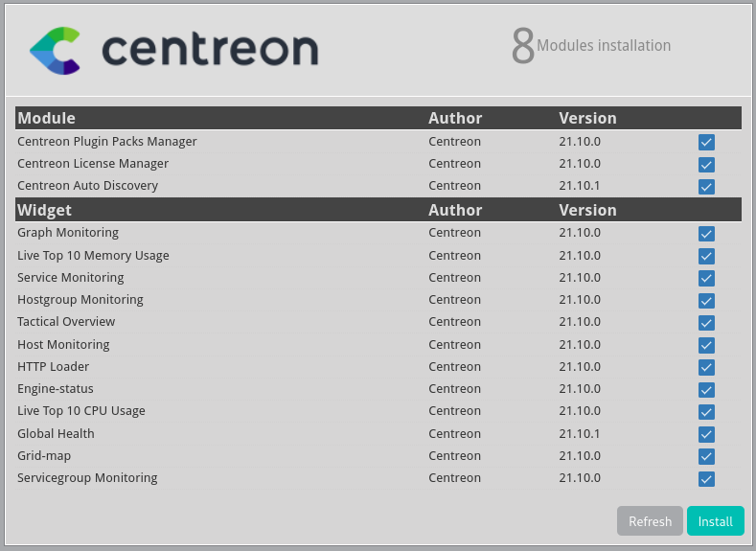
Task: Click the 'Widget' section header
Action: tap(44, 210)
